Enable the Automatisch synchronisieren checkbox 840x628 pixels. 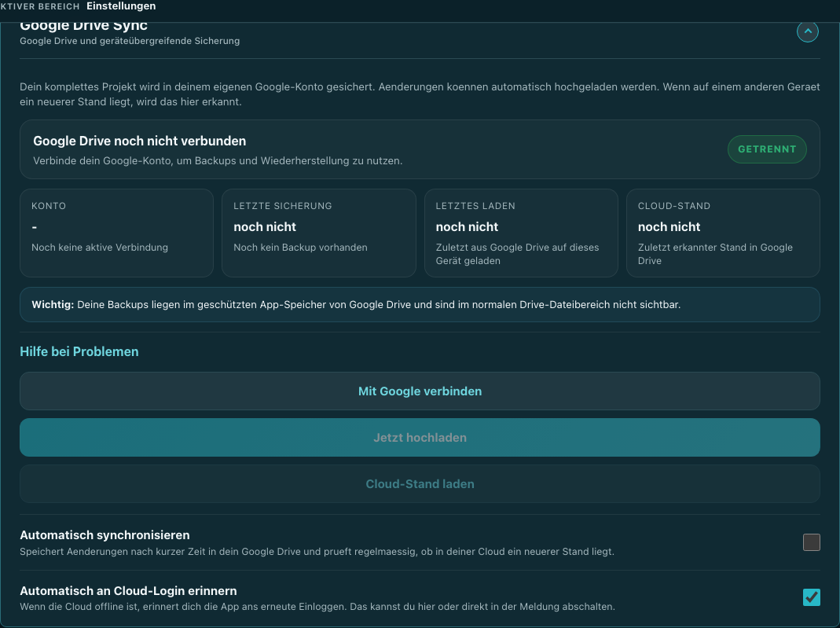click(x=811, y=542)
